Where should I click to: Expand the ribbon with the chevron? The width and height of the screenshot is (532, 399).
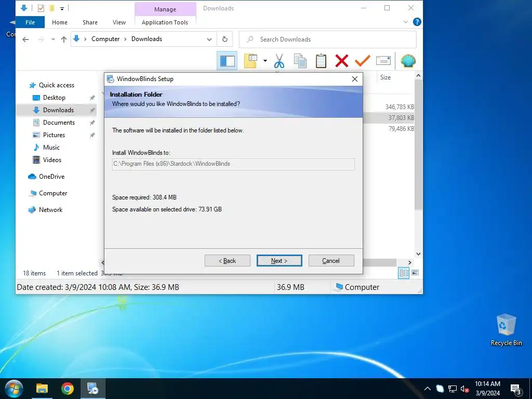click(x=406, y=22)
